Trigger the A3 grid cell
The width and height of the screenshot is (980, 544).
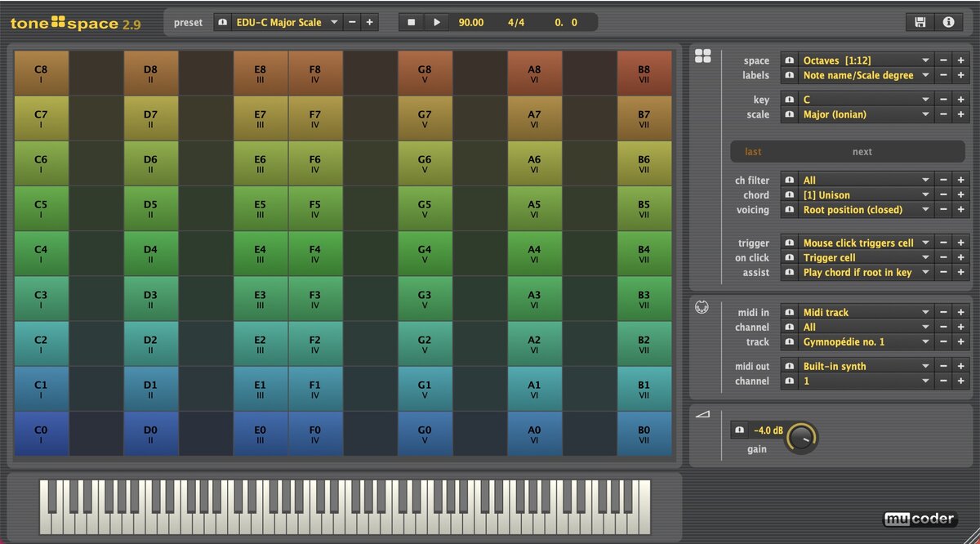pos(534,298)
